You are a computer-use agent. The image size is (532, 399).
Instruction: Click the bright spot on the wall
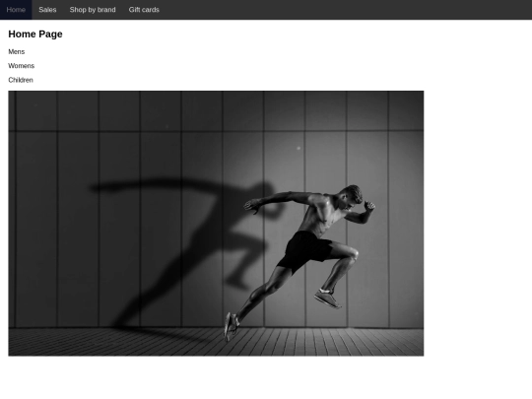coord(299,148)
